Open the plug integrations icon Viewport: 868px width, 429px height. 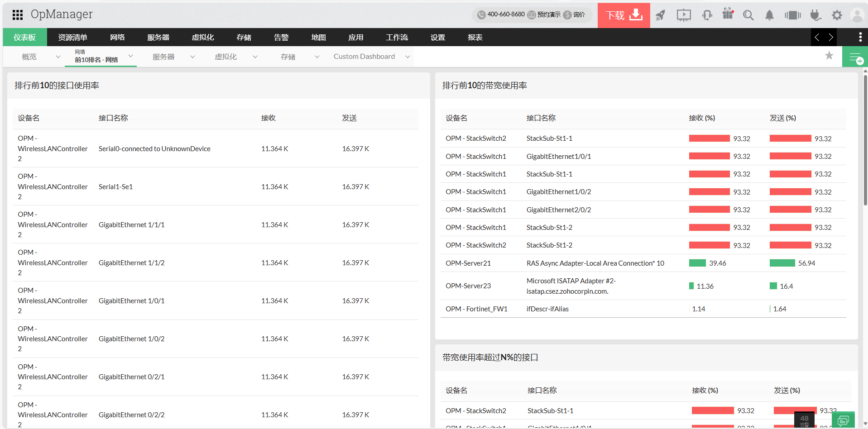(x=815, y=15)
